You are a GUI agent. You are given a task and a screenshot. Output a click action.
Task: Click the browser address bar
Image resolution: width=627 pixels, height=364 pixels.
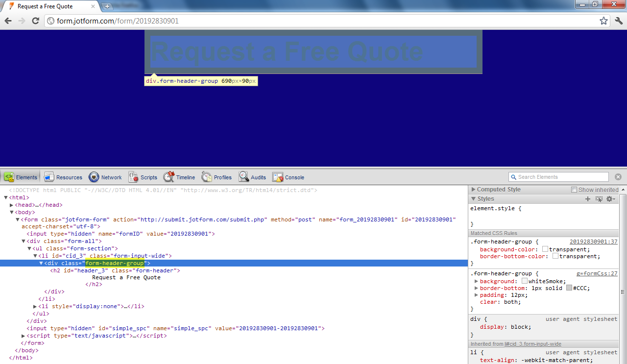coord(327,21)
